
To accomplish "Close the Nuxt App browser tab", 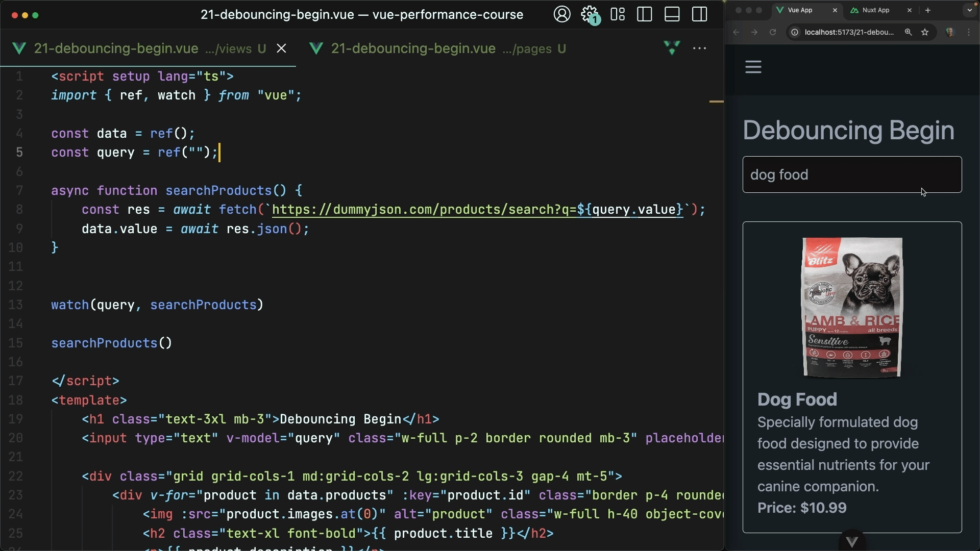I will [909, 10].
